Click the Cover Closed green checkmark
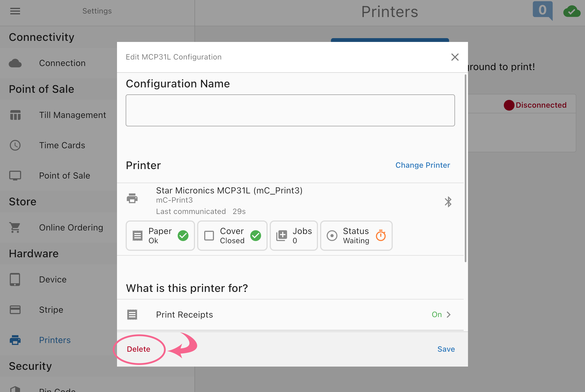The width and height of the screenshot is (585, 392). tap(256, 236)
